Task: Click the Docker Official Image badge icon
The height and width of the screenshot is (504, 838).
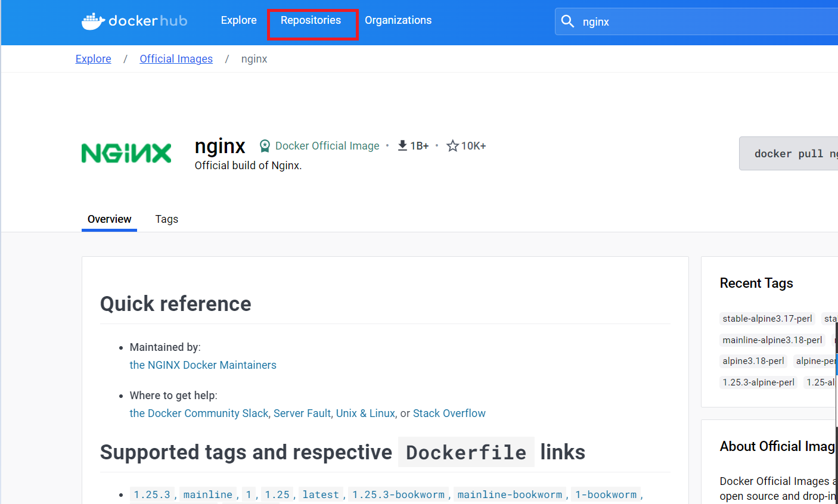Action: [265, 146]
